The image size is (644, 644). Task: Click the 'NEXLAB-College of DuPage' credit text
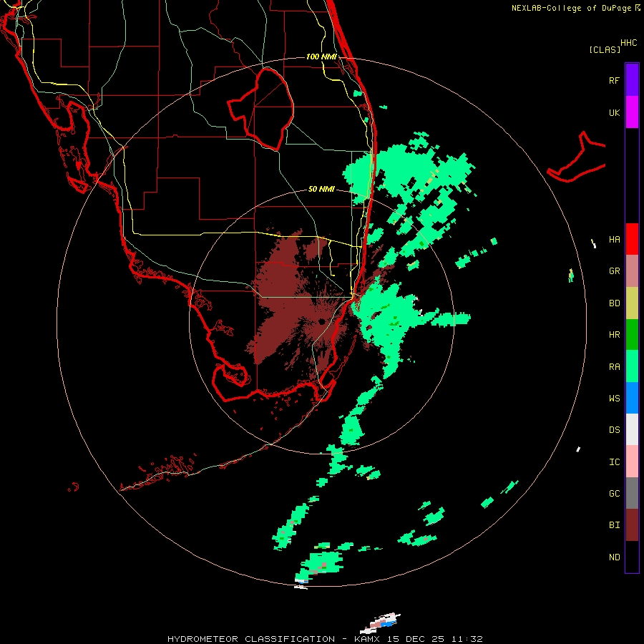coord(571,8)
